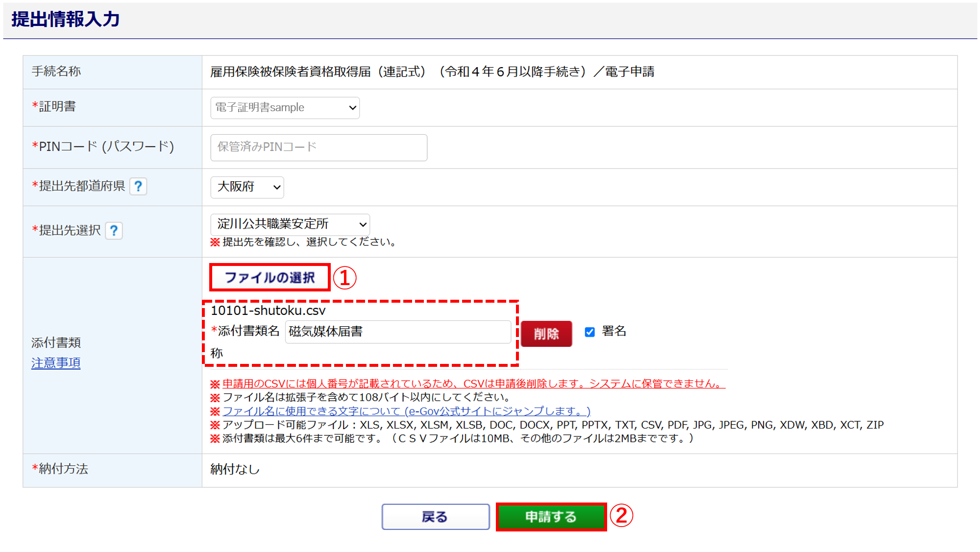
Task: Click the 提出情報入力 page heading
Action: tap(66, 20)
